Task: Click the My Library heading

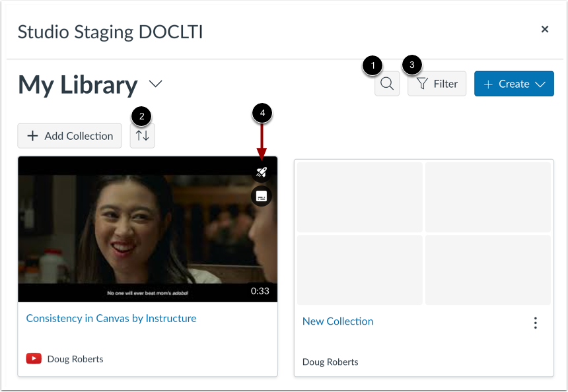Action: [78, 84]
